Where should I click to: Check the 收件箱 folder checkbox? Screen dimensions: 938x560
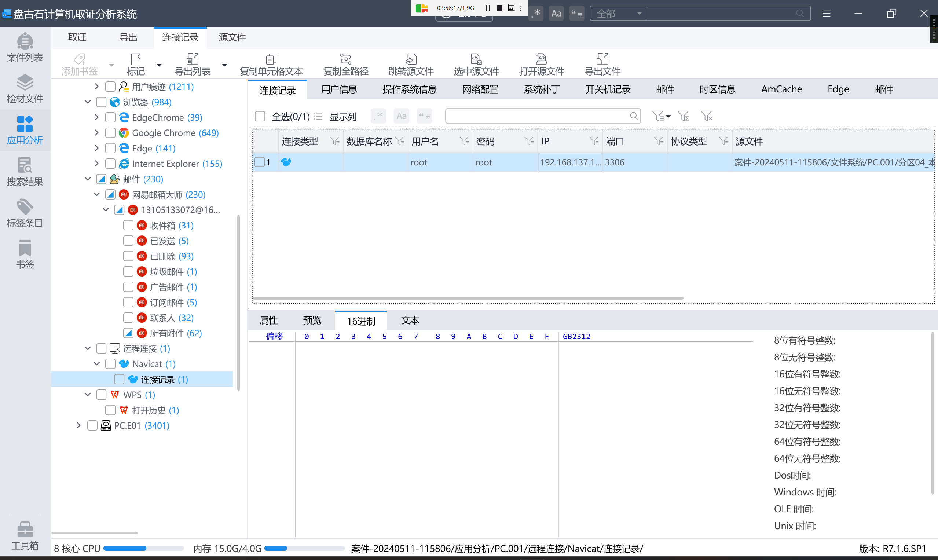click(x=128, y=225)
